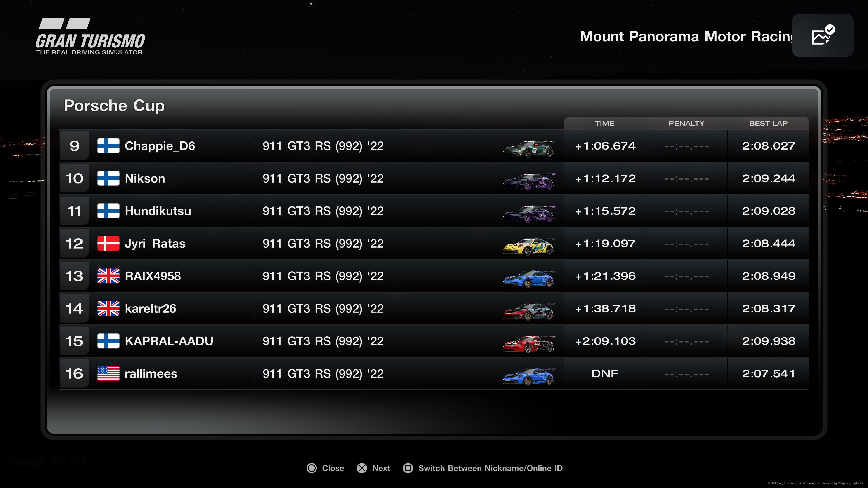The height and width of the screenshot is (488, 868).
Task: Click the Danish flag next to Jyri_Ratas
Action: [x=108, y=244]
